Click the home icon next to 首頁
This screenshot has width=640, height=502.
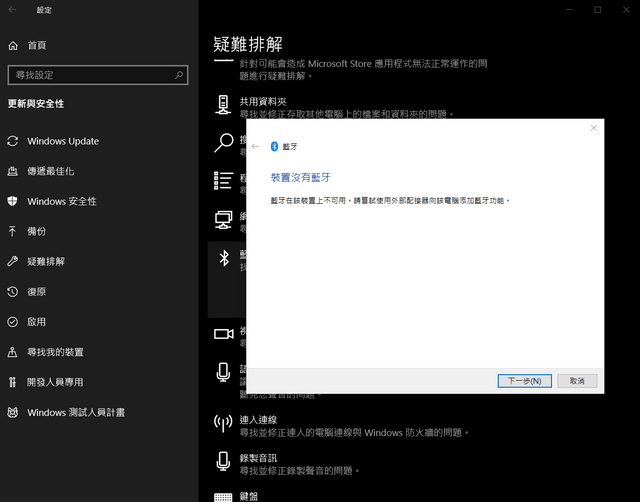click(13, 45)
